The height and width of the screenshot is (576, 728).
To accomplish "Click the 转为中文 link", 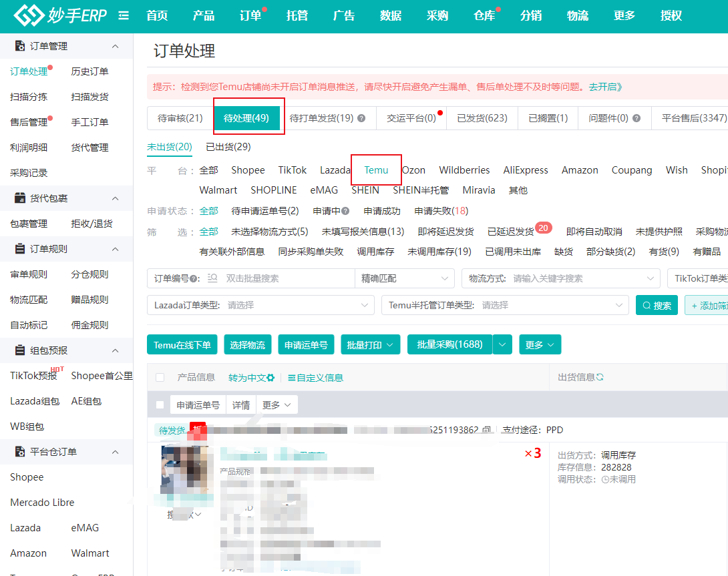I will click(x=247, y=378).
